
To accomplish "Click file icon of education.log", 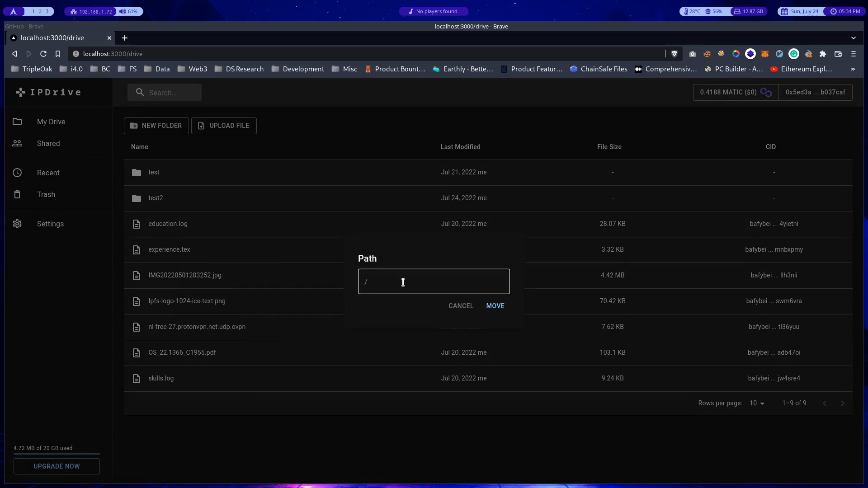I will (137, 224).
